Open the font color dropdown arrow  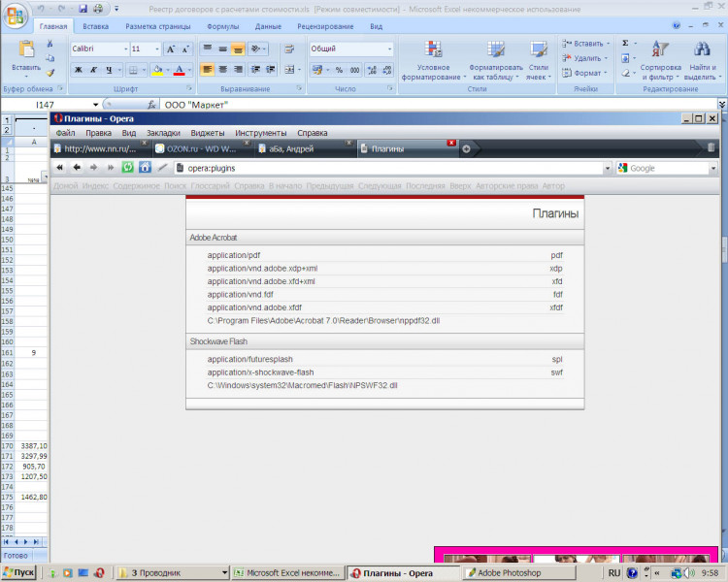pyautogui.click(x=189, y=70)
